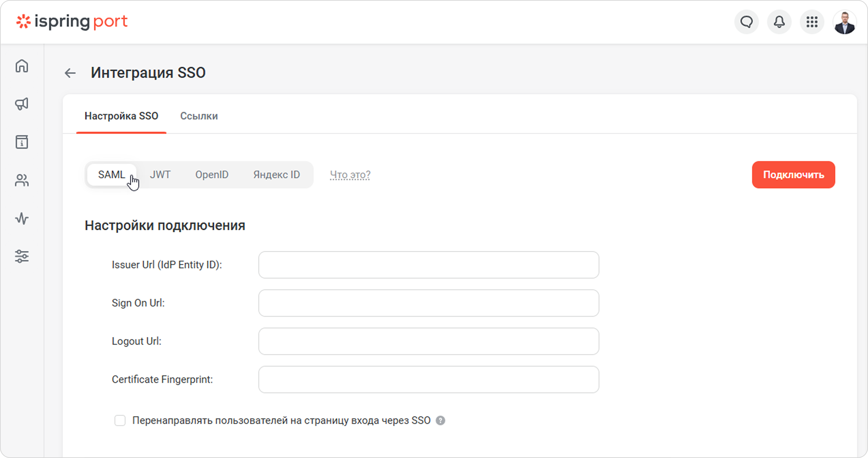Image resolution: width=868 pixels, height=458 pixels.
Task: Switch to the Настройка SSO tab
Action: (121, 116)
